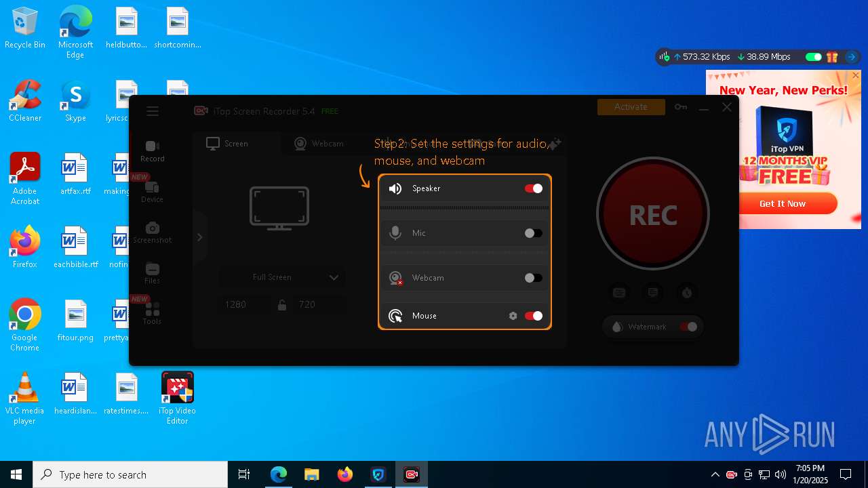Viewport: 868px width, 488px height.
Task: Click Get It Now in the iTop VPN ad
Action: pos(783,203)
